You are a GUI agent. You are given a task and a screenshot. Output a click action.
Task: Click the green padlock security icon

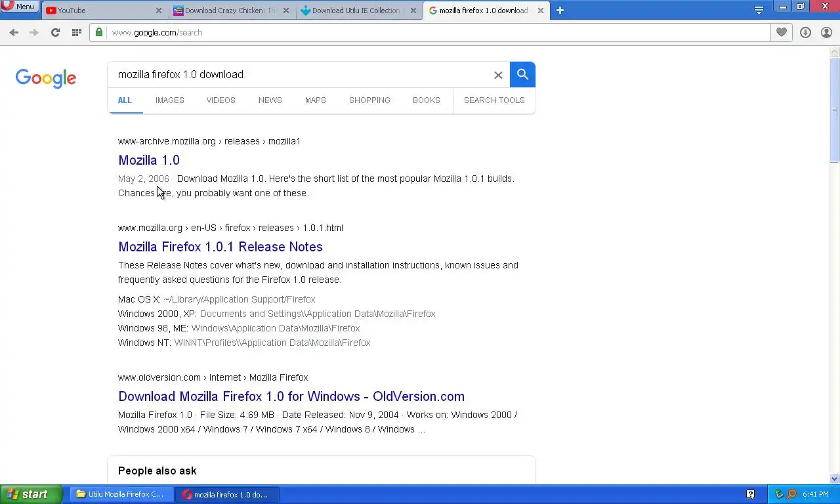99,32
